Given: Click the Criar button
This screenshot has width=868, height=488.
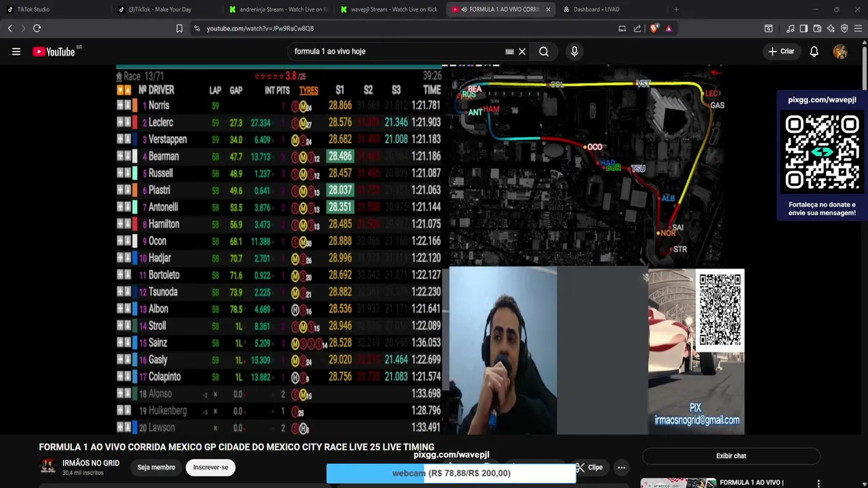Looking at the screenshot, I should 781,52.
